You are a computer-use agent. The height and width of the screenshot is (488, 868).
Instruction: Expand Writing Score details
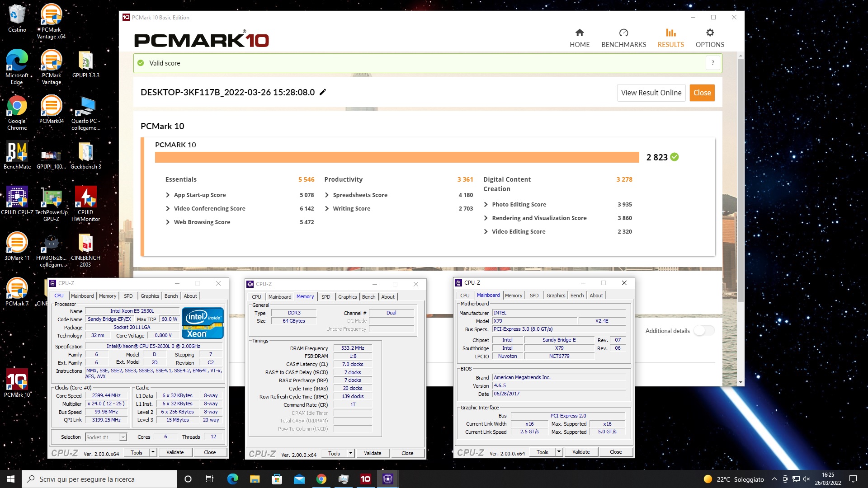[327, 209]
